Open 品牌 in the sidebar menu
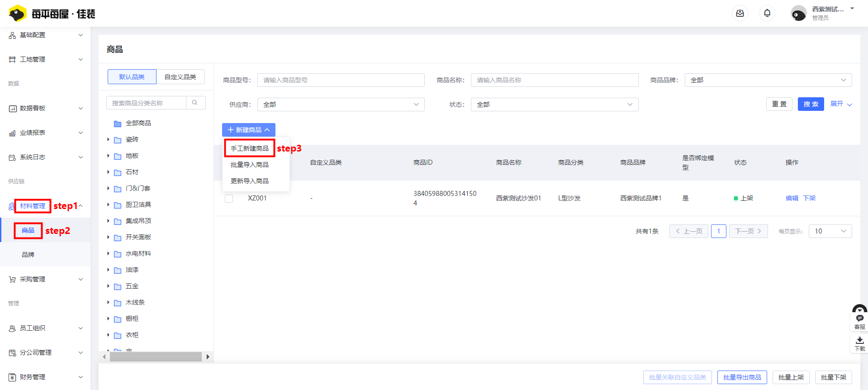This screenshot has width=868, height=390. [28, 255]
